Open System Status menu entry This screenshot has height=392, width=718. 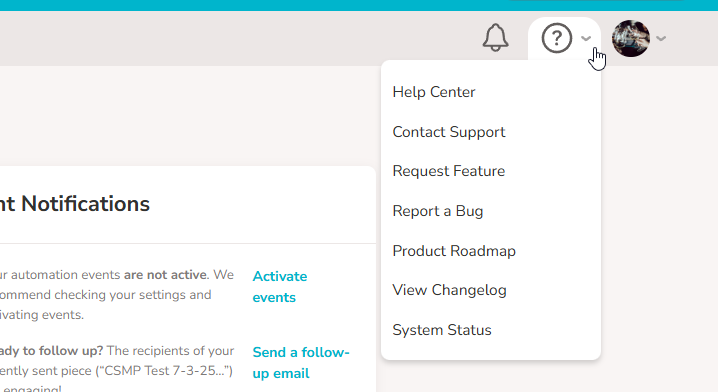coord(442,330)
